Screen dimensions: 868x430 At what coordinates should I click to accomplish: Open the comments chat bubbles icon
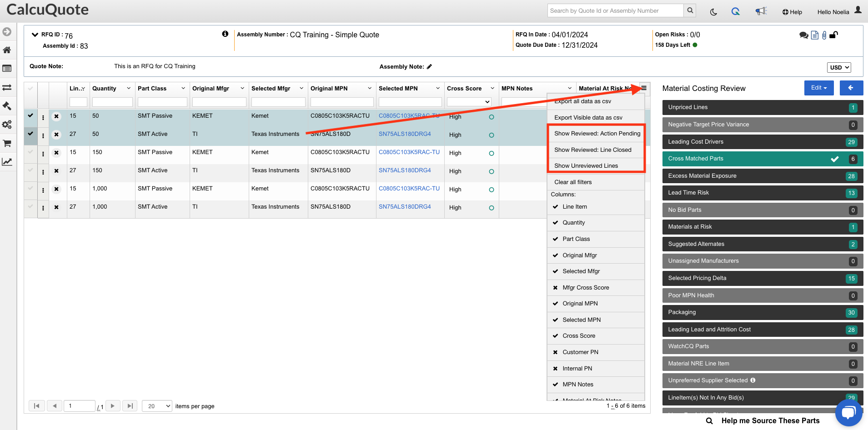[x=804, y=35]
